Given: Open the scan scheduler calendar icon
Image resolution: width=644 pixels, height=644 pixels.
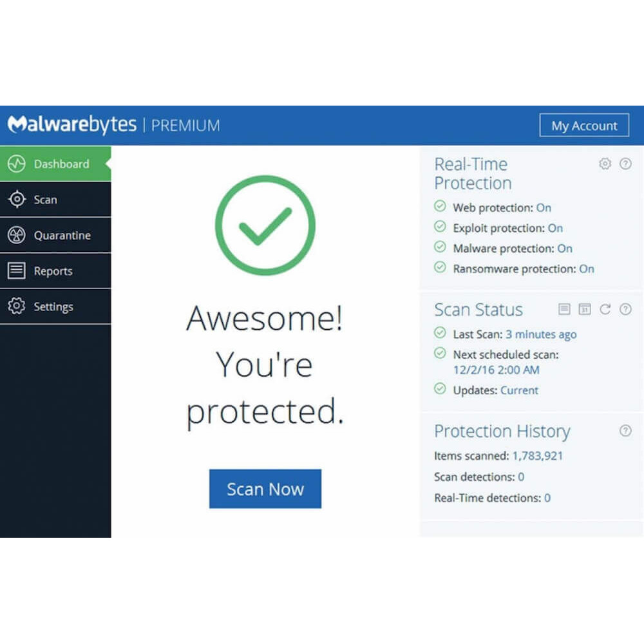Looking at the screenshot, I should [x=585, y=309].
